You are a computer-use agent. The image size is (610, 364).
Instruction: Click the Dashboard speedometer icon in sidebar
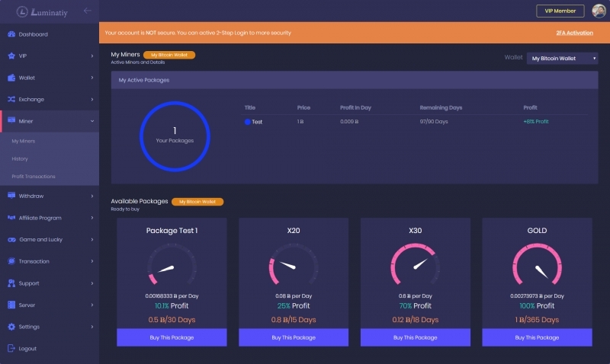[x=11, y=34]
